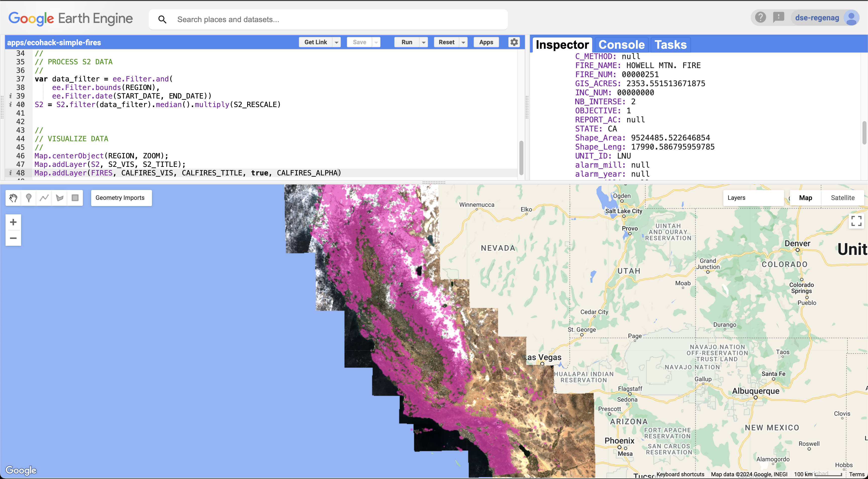Open the code editor settings gear
Image resolution: width=868 pixels, height=479 pixels.
(x=514, y=42)
